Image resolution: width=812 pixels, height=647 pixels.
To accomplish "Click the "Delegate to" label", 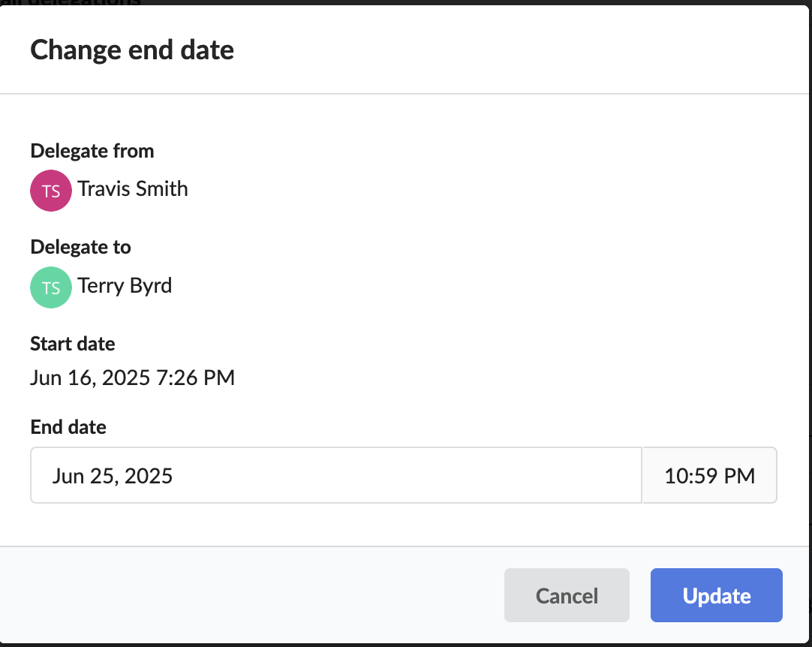I will coord(80,247).
